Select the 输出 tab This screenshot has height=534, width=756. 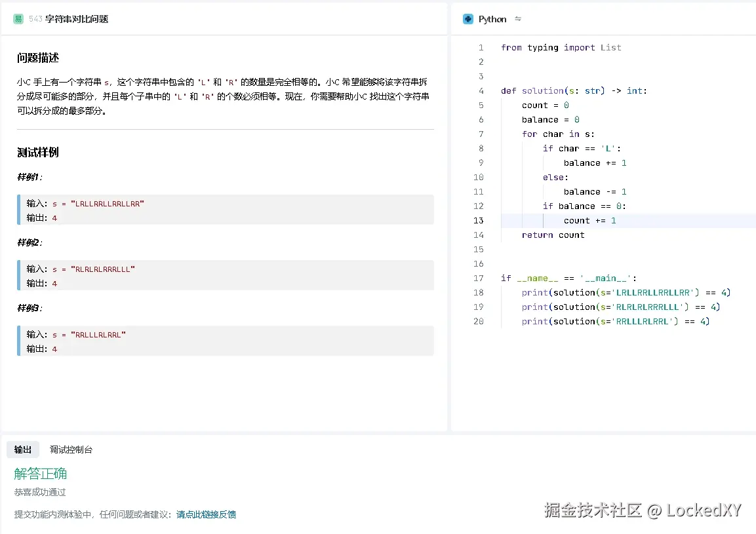pos(23,449)
